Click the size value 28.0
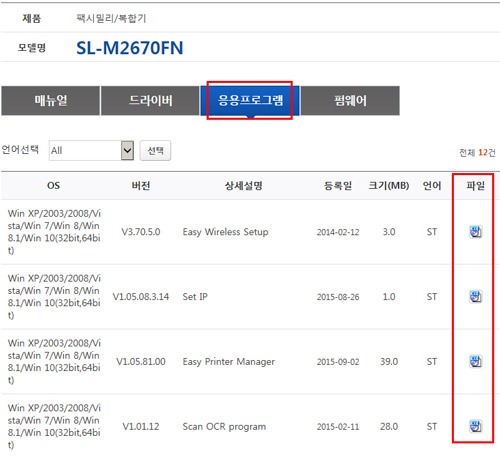 coord(389,427)
